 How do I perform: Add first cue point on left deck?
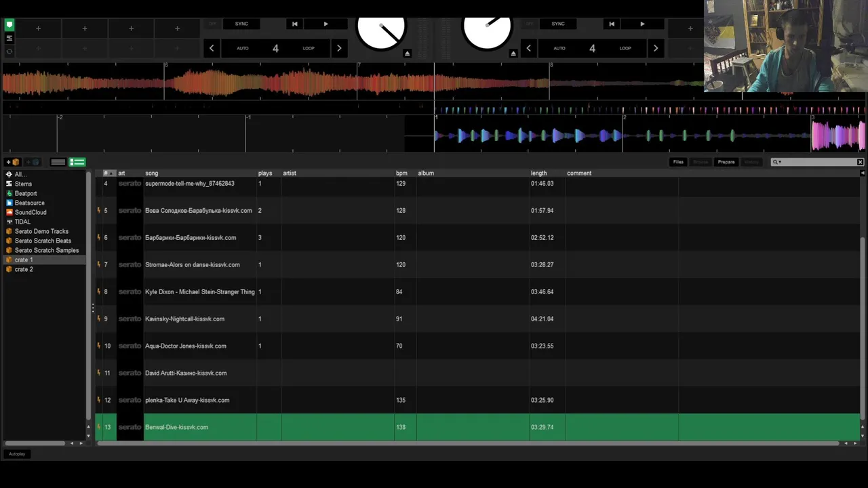(x=38, y=28)
